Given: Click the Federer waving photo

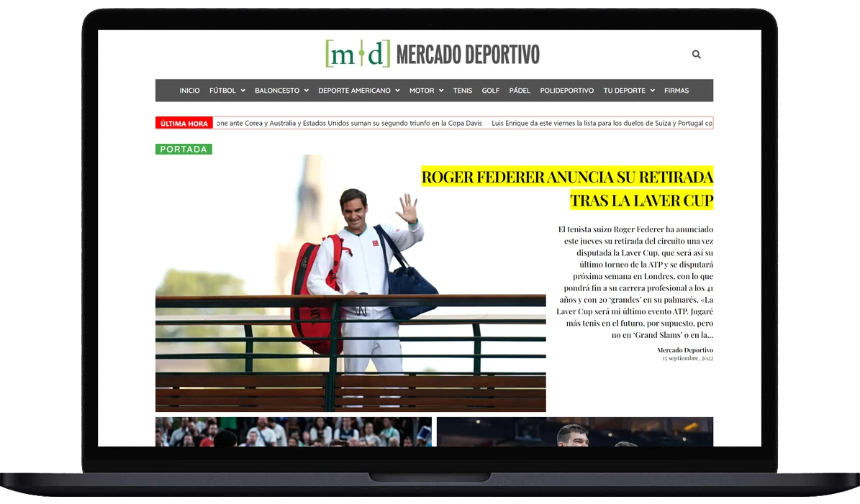Looking at the screenshot, I should pyautogui.click(x=350, y=283).
